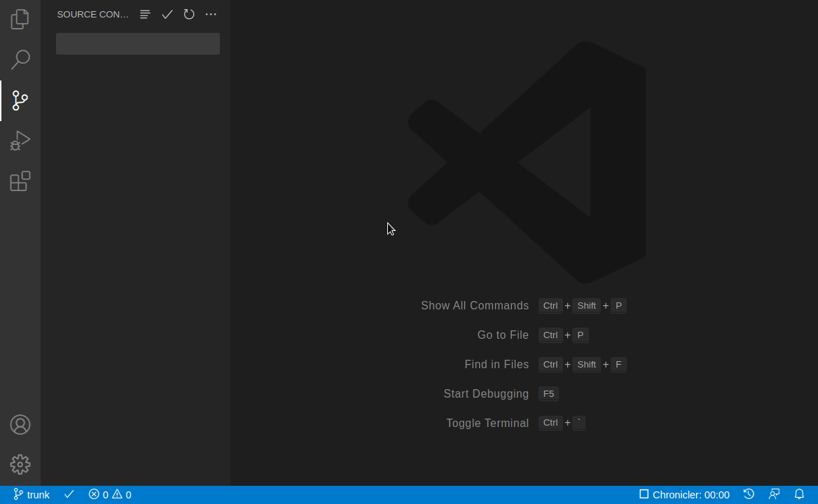Open the Extensions view

coord(20,181)
